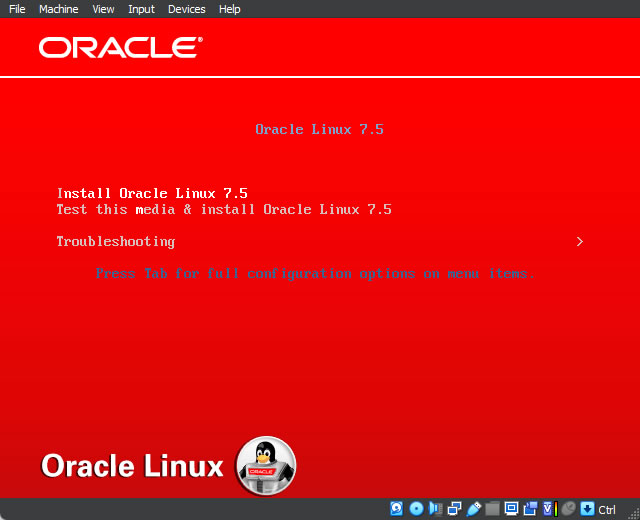The height and width of the screenshot is (520, 640).
Task: Open the View menu
Action: pos(103,9)
